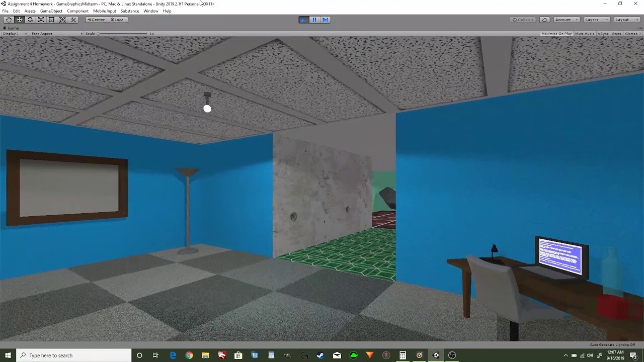The width and height of the screenshot is (644, 362).
Task: Open the Window menu
Action: [x=151, y=11]
